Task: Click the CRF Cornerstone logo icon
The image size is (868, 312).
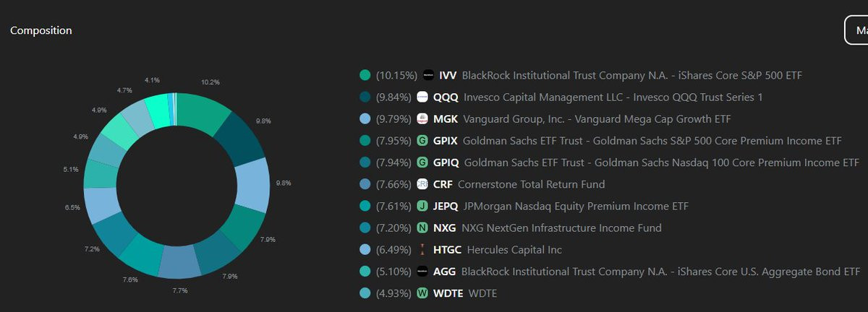Action: click(422, 184)
